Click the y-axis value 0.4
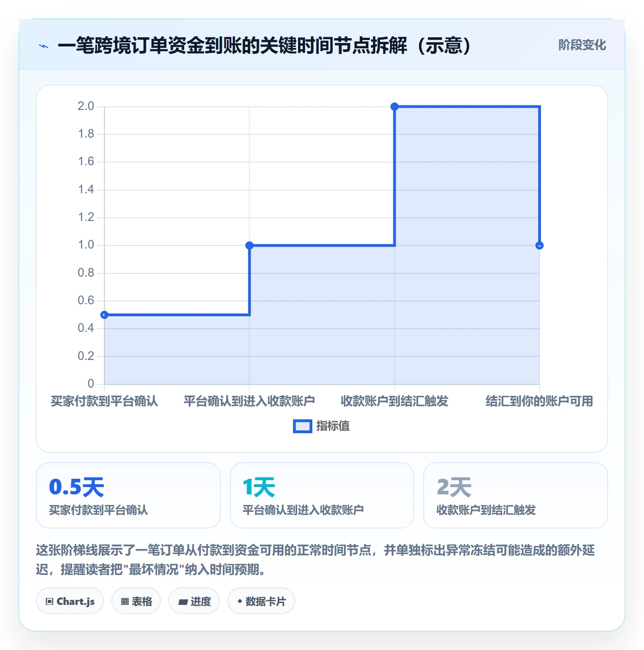The width and height of the screenshot is (644, 650). 86,328
